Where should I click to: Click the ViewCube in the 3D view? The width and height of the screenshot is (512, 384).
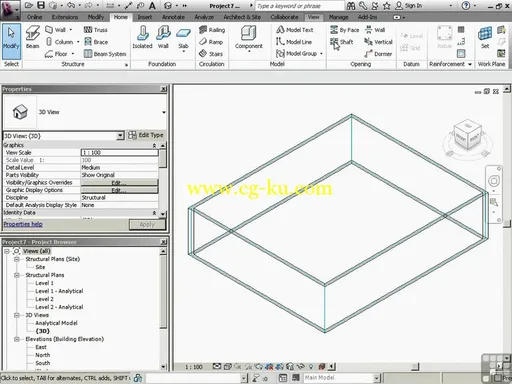pos(468,136)
